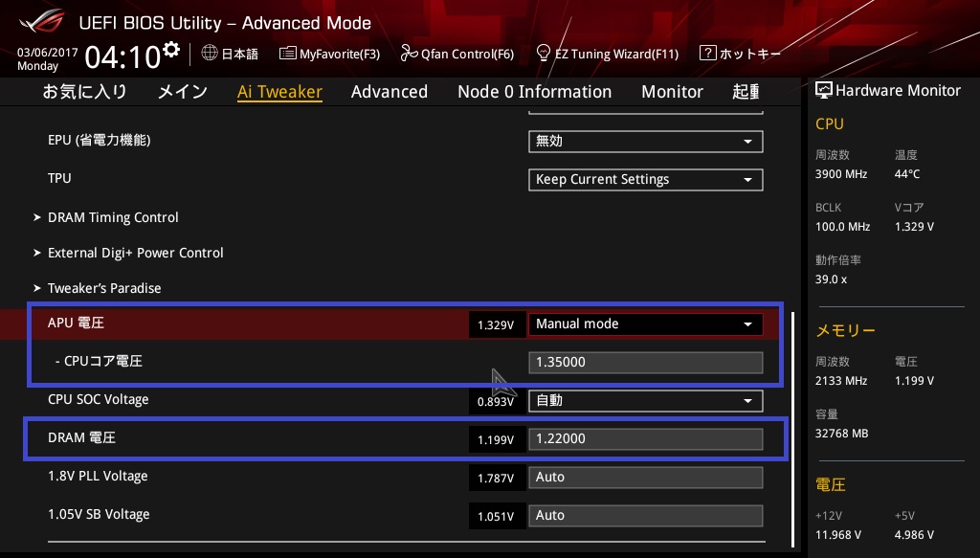Click the Qfan Control fan icon
The height and width of the screenshot is (558, 980).
pos(409,53)
